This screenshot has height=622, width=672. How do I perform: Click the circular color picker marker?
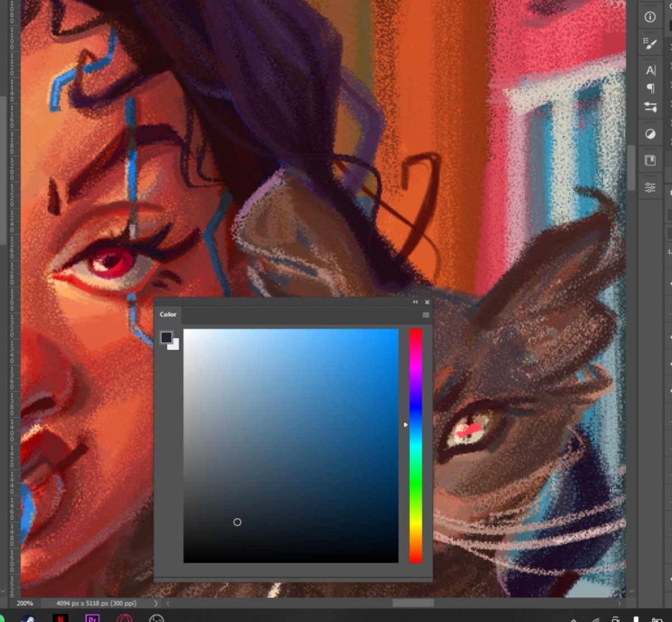(x=237, y=522)
